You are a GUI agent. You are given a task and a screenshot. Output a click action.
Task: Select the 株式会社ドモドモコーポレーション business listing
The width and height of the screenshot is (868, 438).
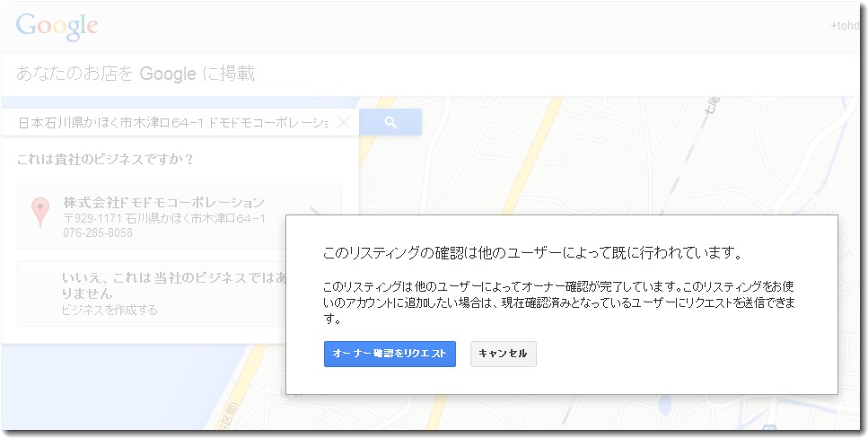180,217
